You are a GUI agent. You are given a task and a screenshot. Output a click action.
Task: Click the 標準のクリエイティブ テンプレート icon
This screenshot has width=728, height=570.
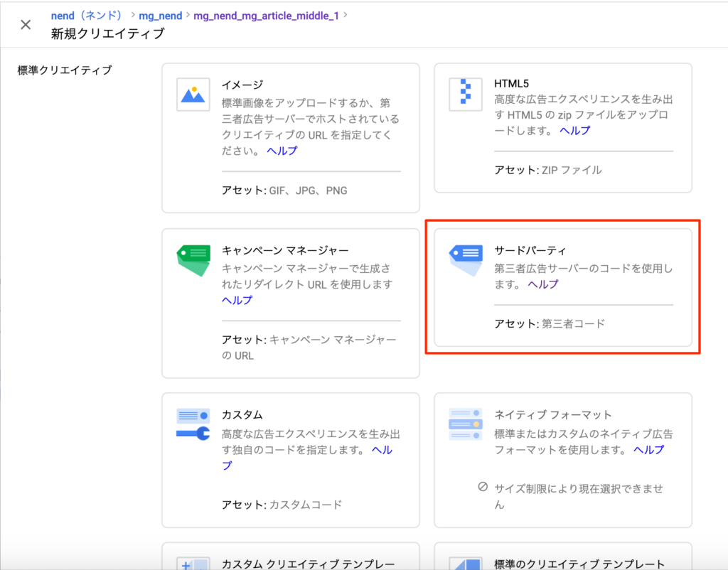[466, 563]
